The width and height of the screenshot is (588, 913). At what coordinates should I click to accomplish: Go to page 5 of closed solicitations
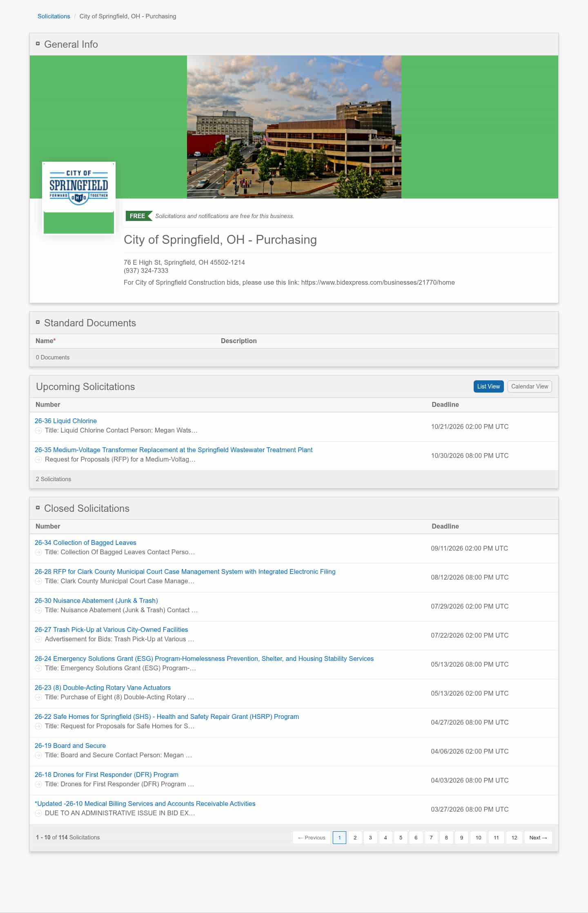[401, 837]
